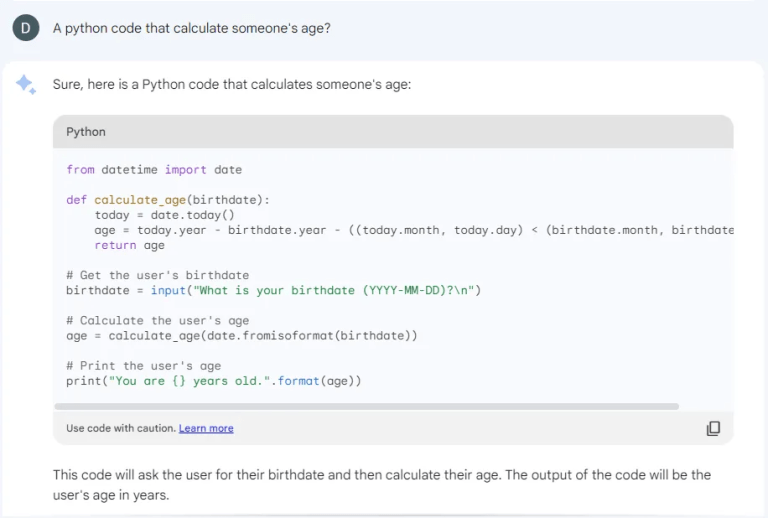
Task: Click the Bard sparkle logo icon
Action: tap(26, 85)
